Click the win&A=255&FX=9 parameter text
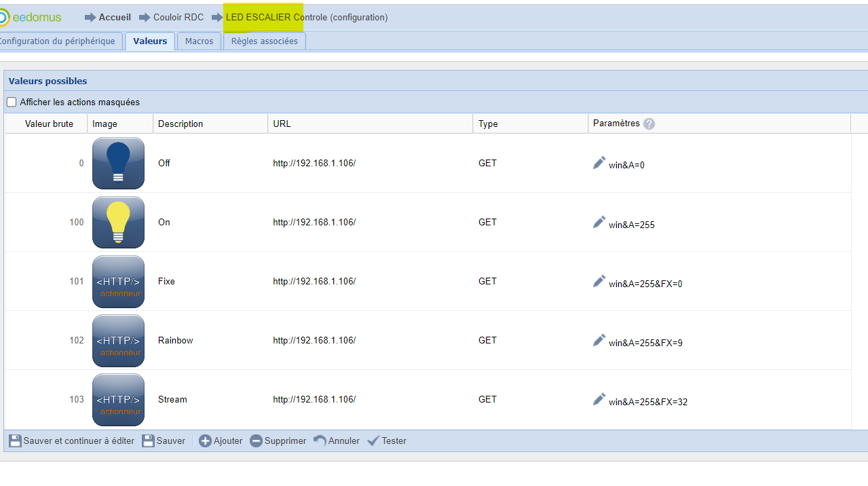868x486 pixels. 645,343
